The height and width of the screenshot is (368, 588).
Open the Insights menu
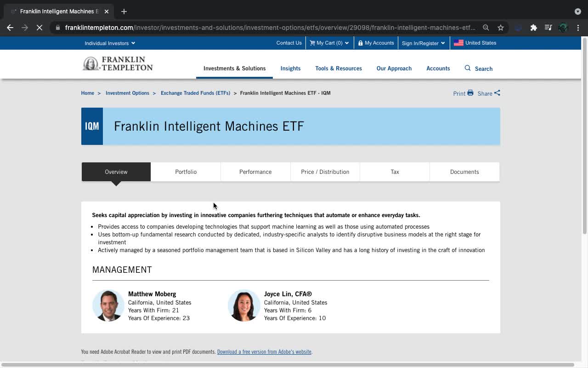[x=290, y=69]
